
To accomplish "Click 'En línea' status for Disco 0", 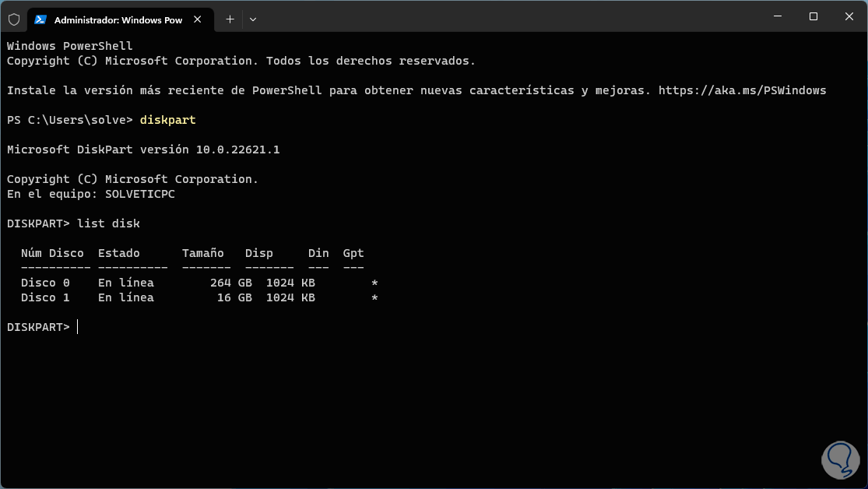I will 126,283.
